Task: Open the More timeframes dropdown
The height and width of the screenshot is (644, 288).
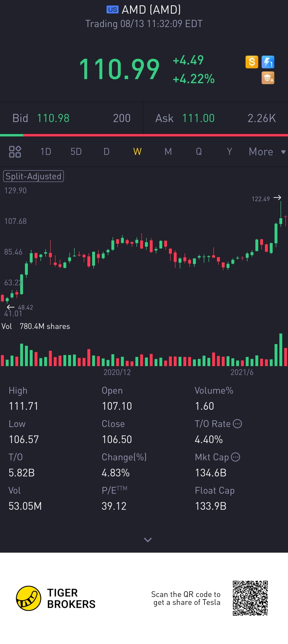Action: coord(267,152)
